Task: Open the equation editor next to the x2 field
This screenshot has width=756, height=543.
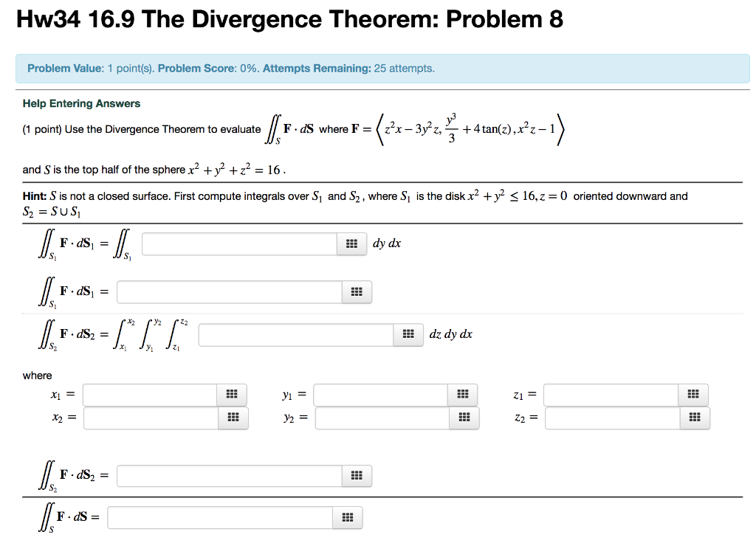Action: (x=233, y=418)
